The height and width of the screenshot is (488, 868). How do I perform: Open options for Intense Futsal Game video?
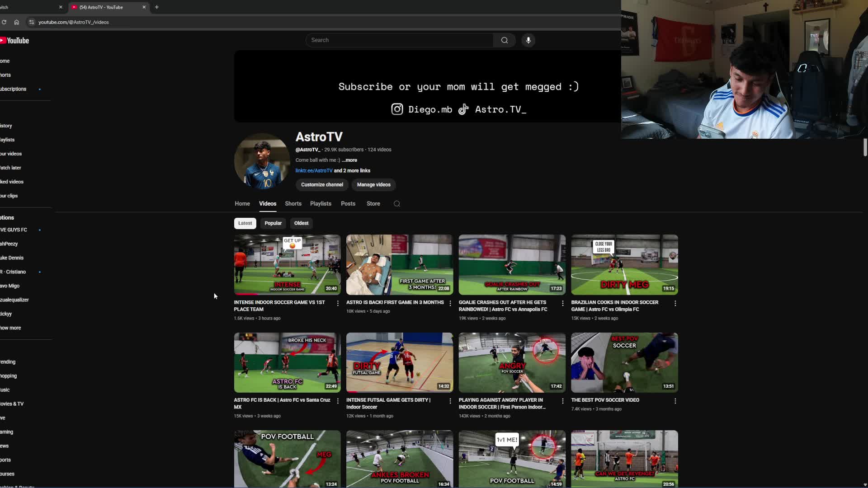450,401
